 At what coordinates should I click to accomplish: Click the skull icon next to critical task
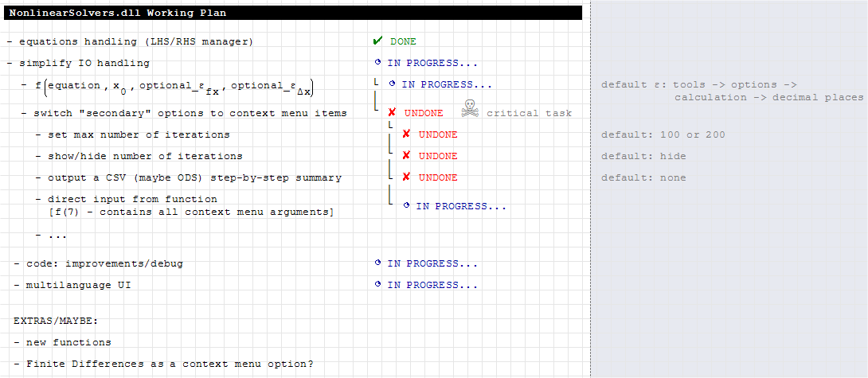point(471,110)
